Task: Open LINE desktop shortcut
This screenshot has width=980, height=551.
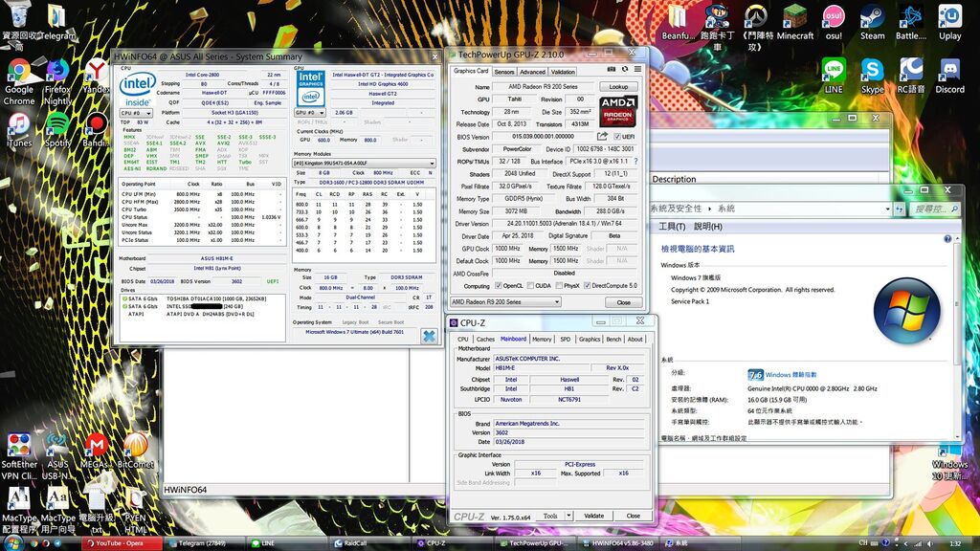Action: click(x=834, y=77)
